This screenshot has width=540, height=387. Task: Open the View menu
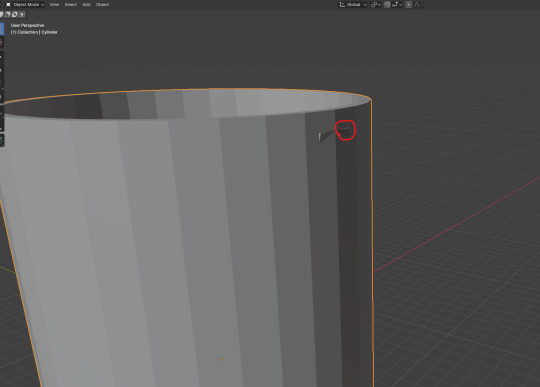[x=54, y=4]
